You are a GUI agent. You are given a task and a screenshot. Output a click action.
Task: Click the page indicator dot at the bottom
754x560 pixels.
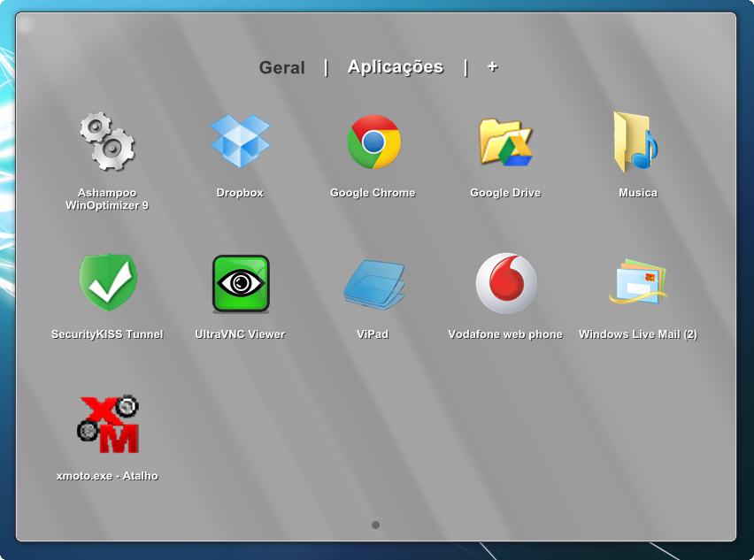coord(375,525)
